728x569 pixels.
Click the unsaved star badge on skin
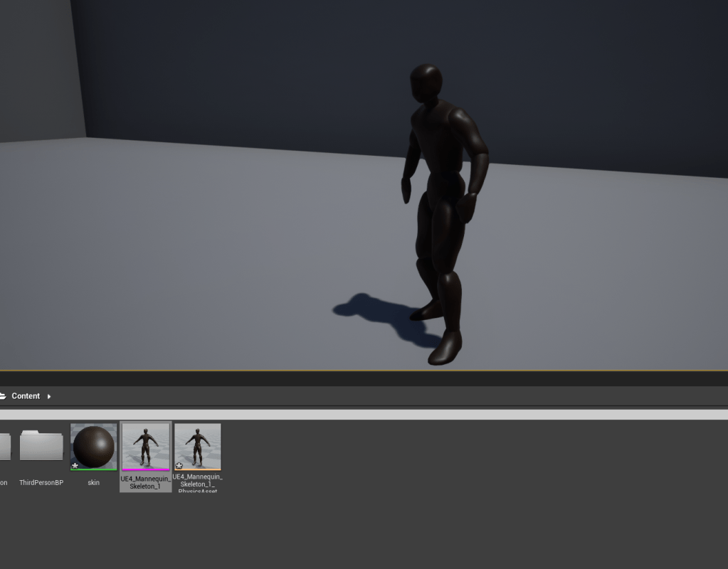pyautogui.click(x=75, y=466)
